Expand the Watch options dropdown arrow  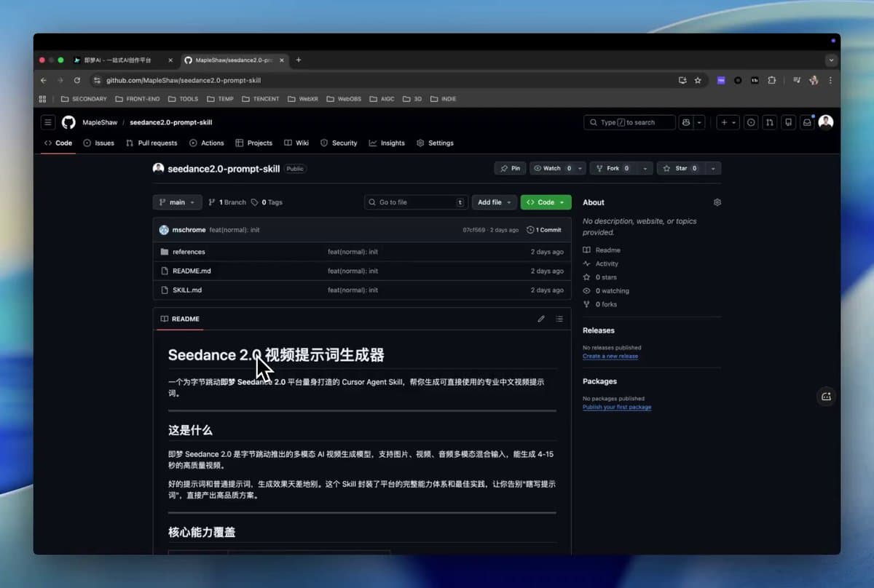pyautogui.click(x=580, y=168)
